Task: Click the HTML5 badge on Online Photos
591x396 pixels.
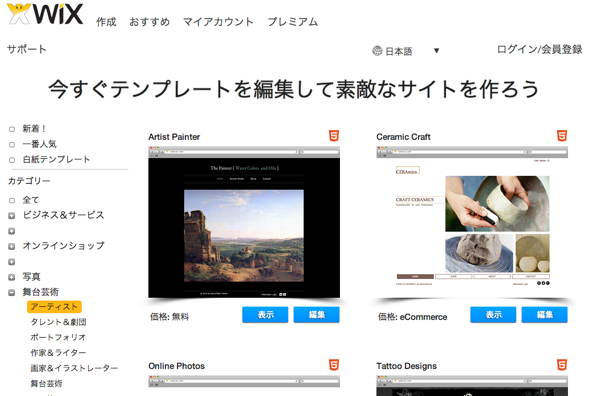Action: point(334,365)
